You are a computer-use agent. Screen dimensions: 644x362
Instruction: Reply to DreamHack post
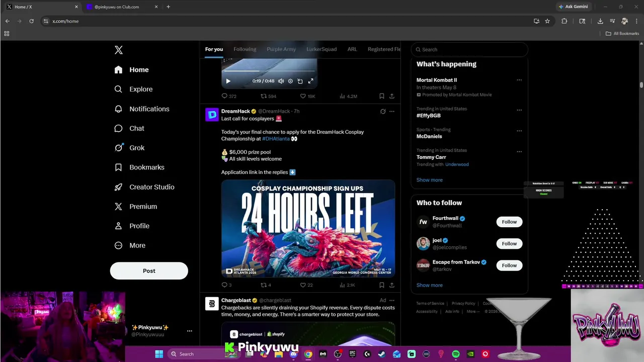[x=226, y=285]
